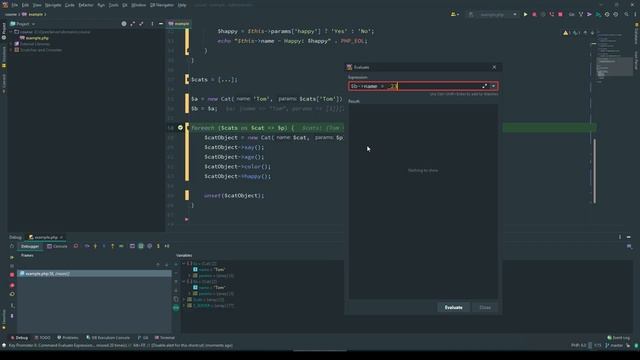
Task: Click the Search Everywhere magnifier icon
Action: 627,15
